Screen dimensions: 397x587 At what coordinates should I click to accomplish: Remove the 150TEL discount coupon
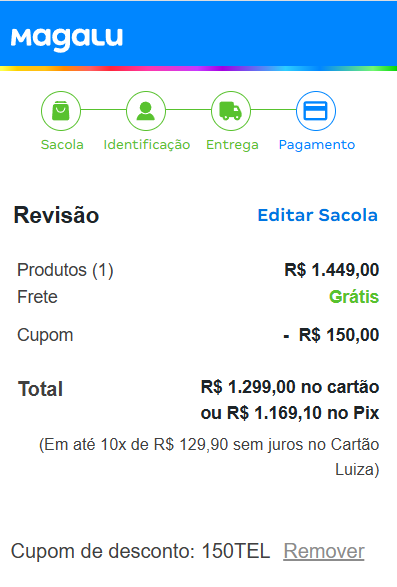324,551
